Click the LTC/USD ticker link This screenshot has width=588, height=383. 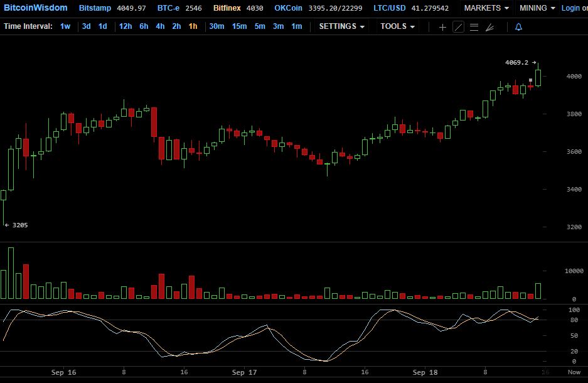point(388,8)
